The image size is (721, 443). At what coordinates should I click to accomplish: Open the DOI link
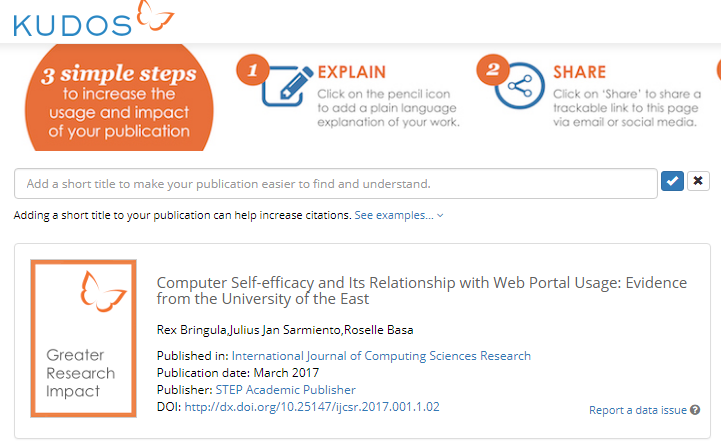click(312, 407)
